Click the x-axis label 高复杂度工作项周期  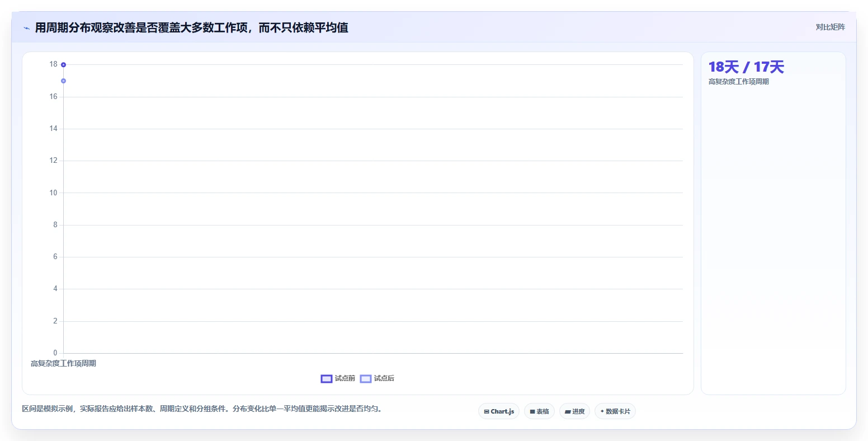(x=63, y=364)
